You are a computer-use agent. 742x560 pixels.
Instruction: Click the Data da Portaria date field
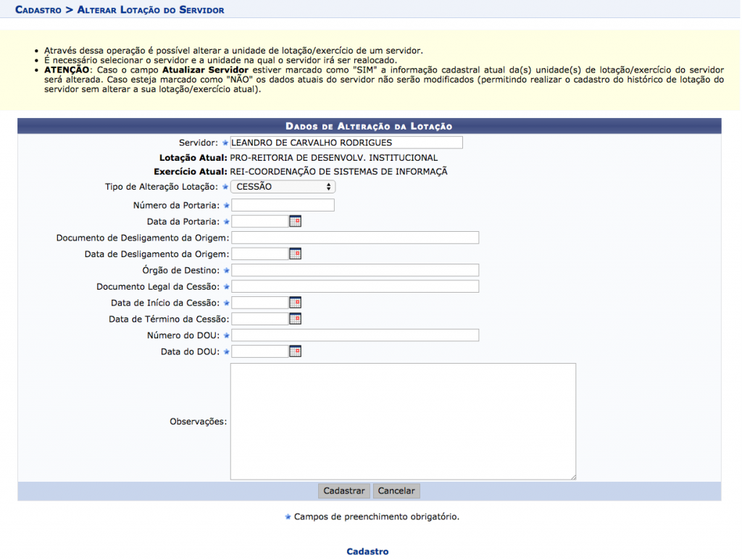click(259, 222)
